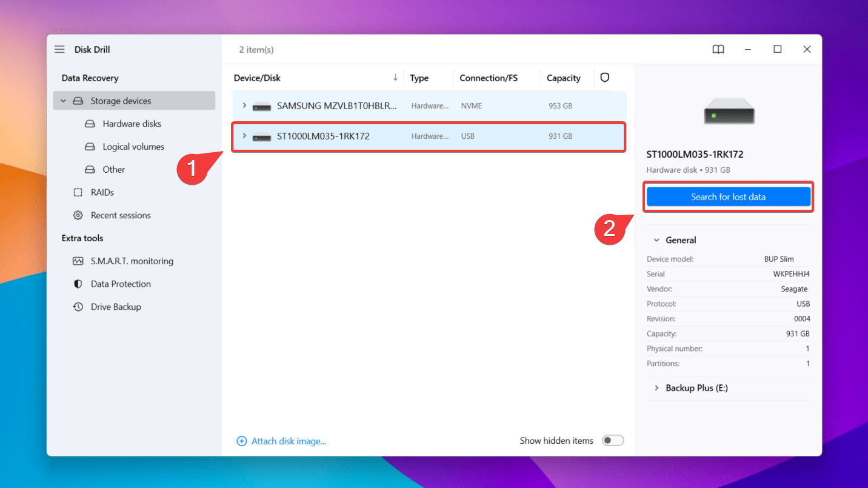Click the 953 GB capacity cell

click(560, 106)
